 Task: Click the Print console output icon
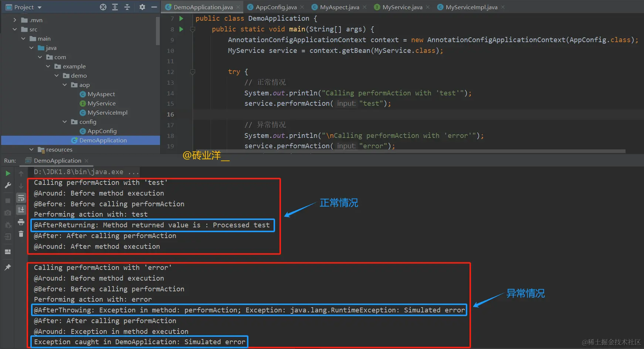coord(21,222)
